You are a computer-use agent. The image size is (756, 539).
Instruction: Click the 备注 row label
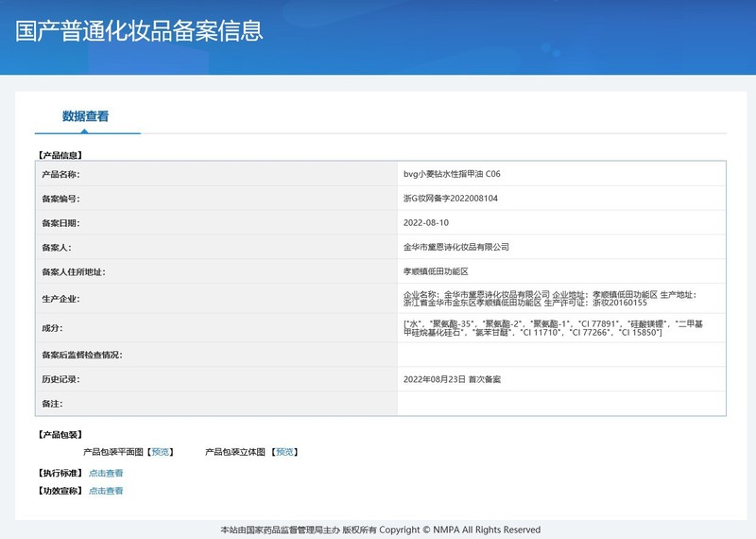tap(52, 404)
